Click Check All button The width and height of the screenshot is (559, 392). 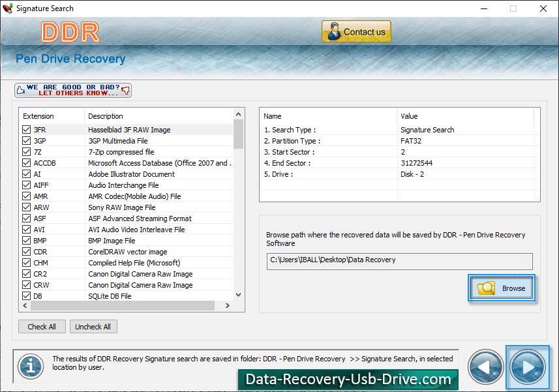pyautogui.click(x=42, y=326)
